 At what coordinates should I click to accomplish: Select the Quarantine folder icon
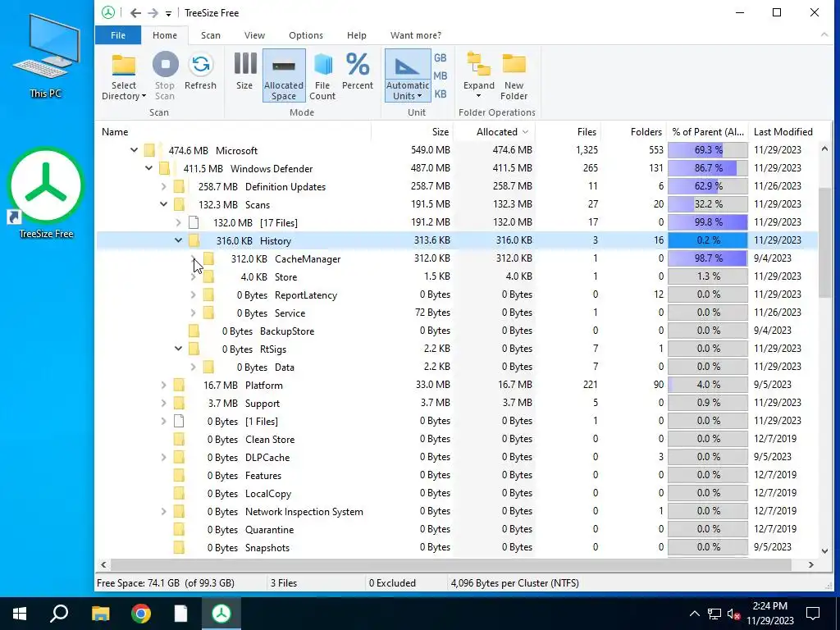(179, 529)
